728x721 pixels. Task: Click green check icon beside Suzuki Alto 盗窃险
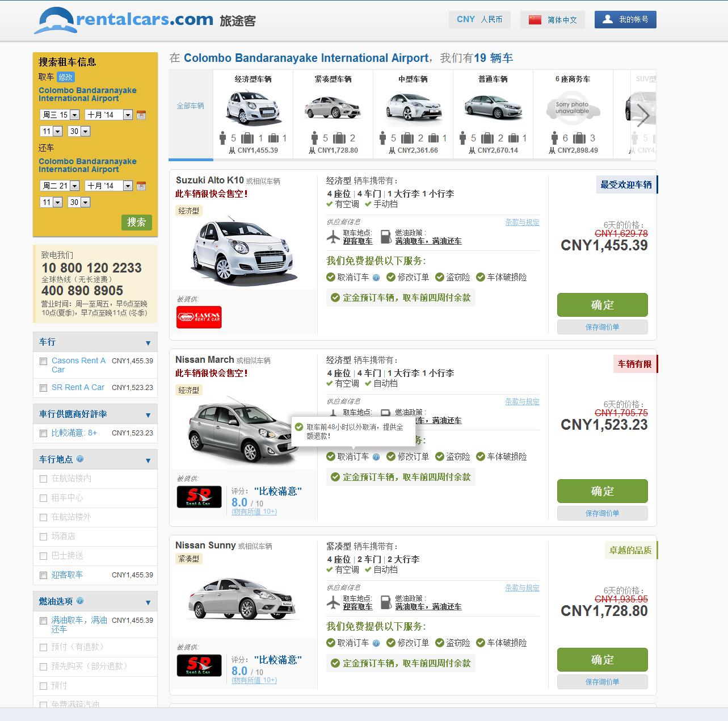point(440,277)
